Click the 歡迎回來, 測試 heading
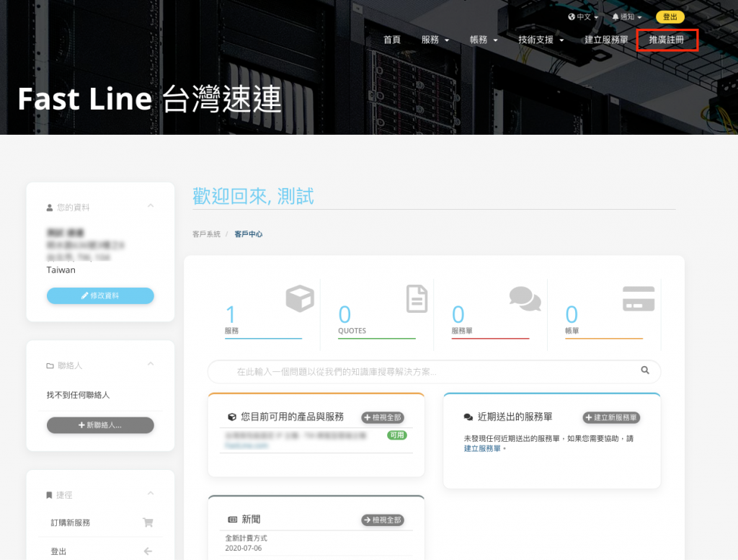The height and width of the screenshot is (560, 738). point(253,196)
